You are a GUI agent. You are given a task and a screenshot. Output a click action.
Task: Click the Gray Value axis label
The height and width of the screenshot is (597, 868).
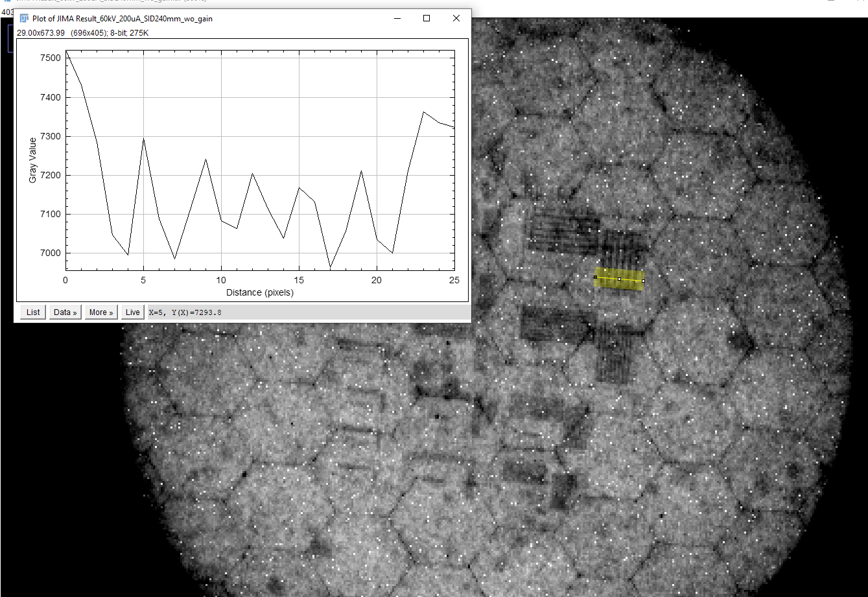(x=33, y=161)
